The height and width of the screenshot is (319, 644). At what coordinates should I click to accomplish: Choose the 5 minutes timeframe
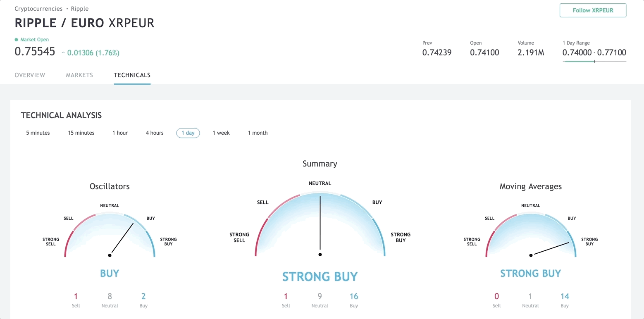(38, 133)
